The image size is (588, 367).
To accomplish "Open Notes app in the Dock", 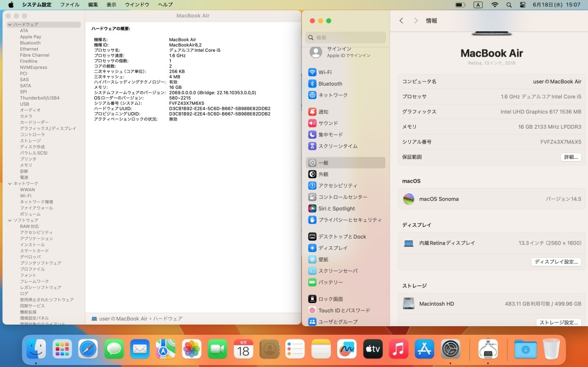I will coord(321,350).
